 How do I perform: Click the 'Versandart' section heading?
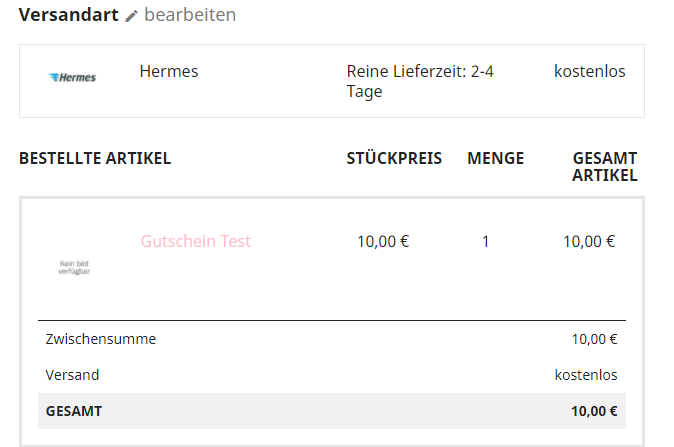[x=68, y=15]
